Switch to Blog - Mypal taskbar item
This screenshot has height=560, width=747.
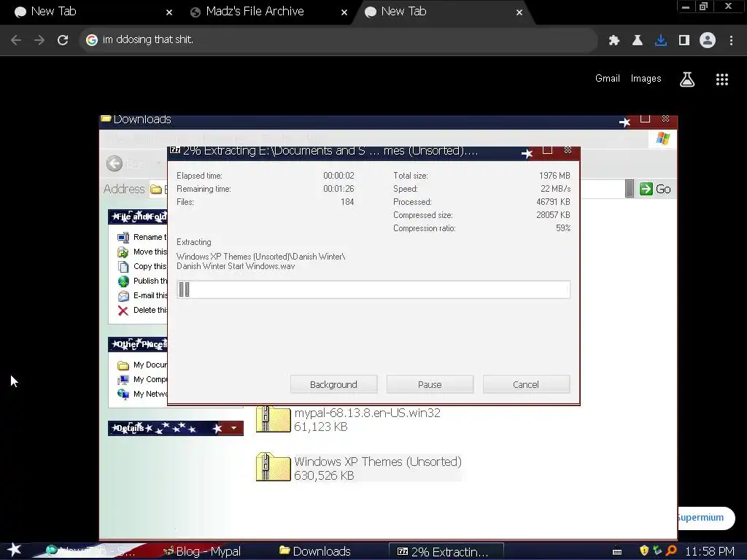[203, 551]
